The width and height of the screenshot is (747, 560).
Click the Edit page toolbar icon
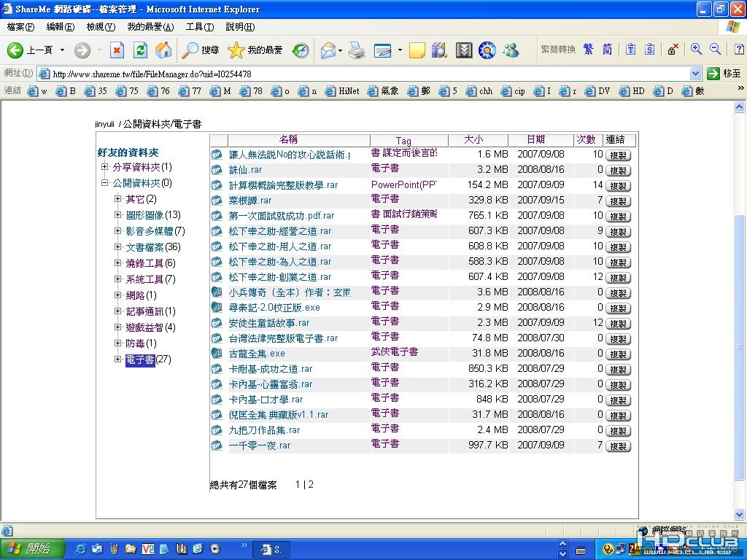coord(383,50)
